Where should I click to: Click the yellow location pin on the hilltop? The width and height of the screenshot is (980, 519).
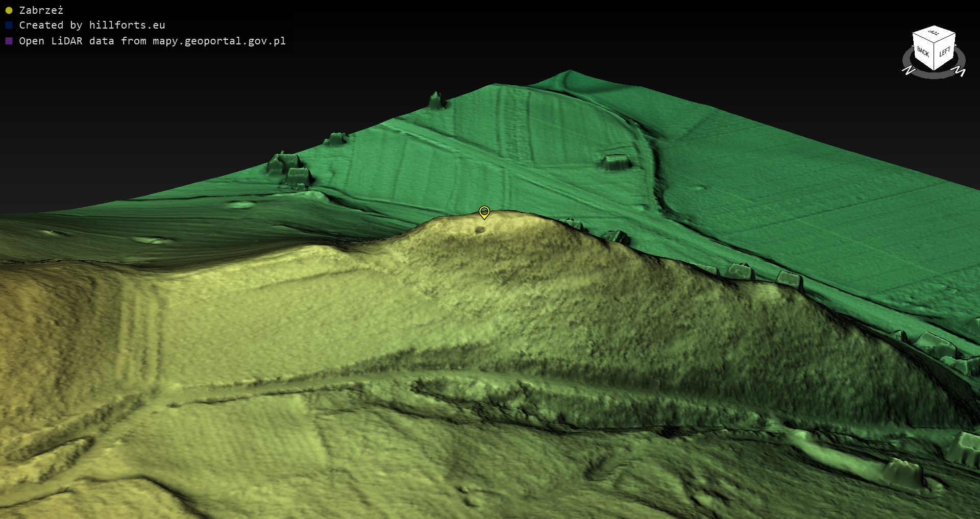click(x=484, y=212)
